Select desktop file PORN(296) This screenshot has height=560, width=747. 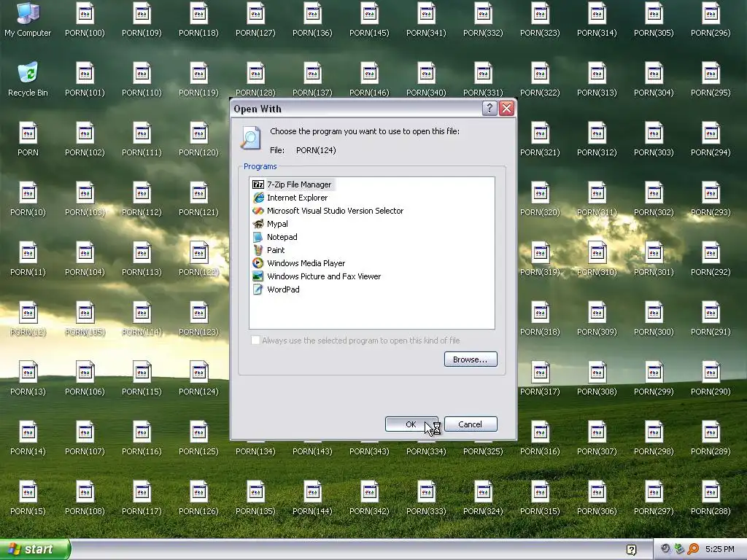(711, 20)
